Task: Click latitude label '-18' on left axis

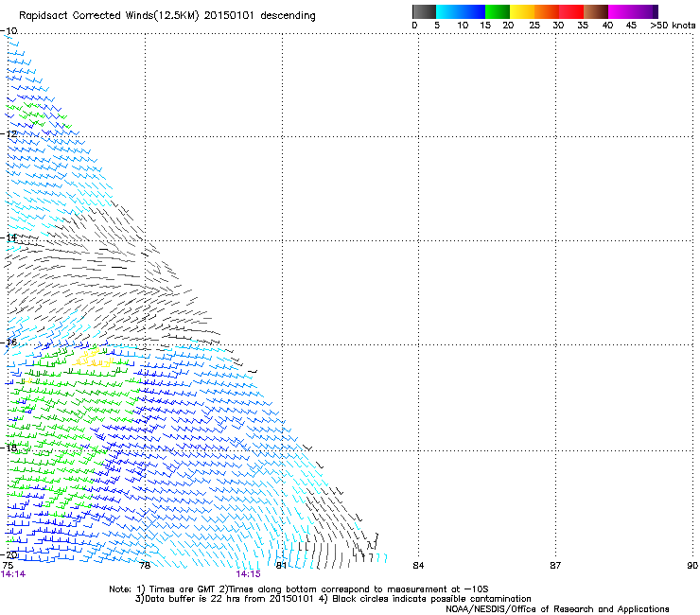Action: 9,448
